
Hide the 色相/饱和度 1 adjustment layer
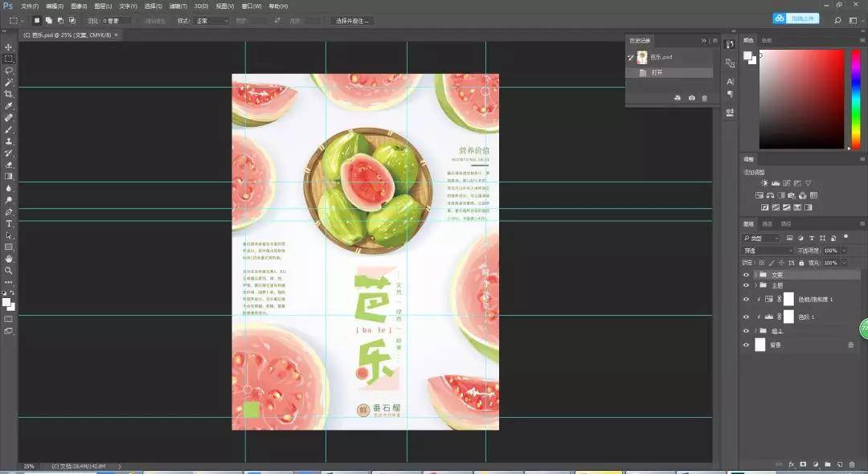746,299
